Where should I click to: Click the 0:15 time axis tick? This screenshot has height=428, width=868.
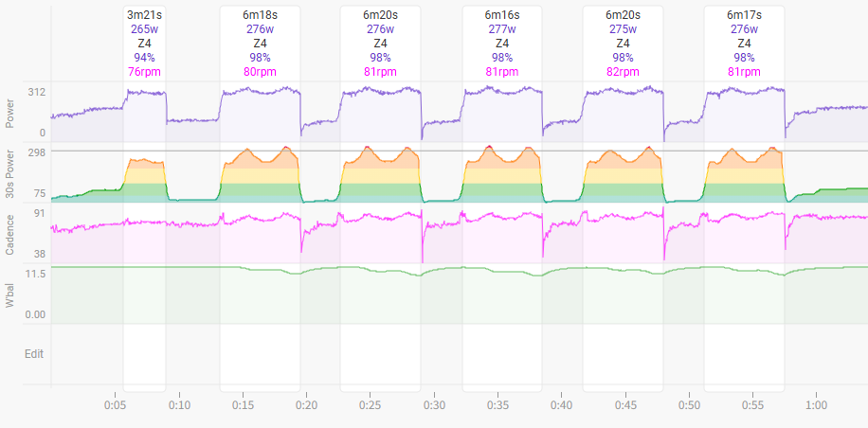(243, 405)
